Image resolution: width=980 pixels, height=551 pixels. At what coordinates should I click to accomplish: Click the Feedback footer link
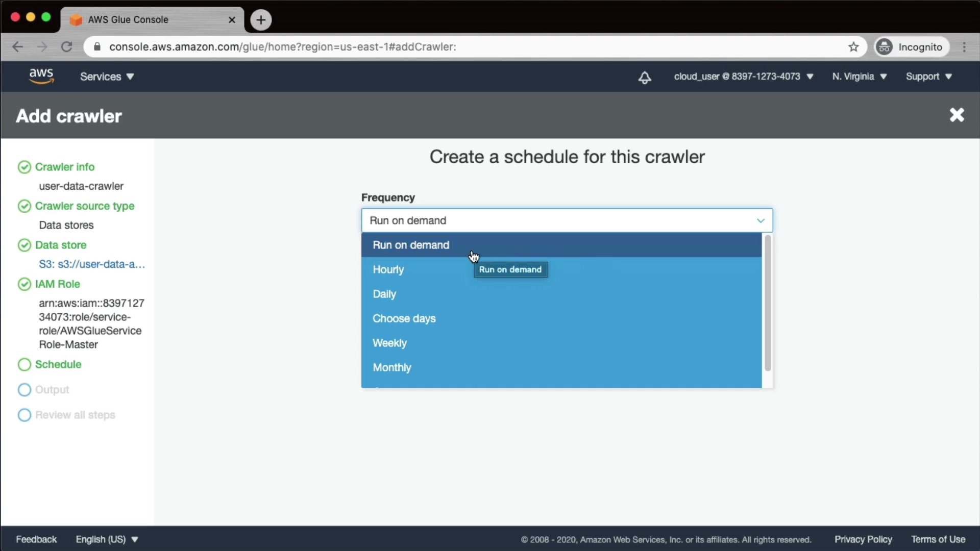pos(36,539)
